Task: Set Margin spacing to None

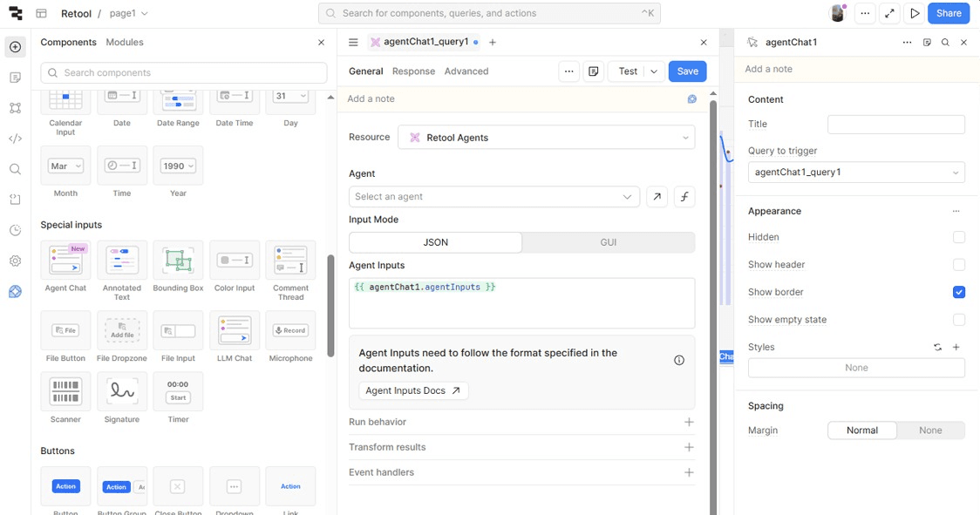Action: coord(930,430)
